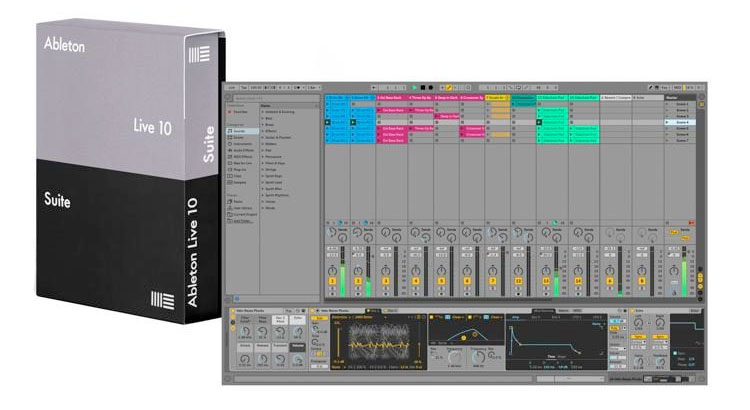Select the Max for Live category
Viewport: 750px width, 410px height.
pos(242,163)
